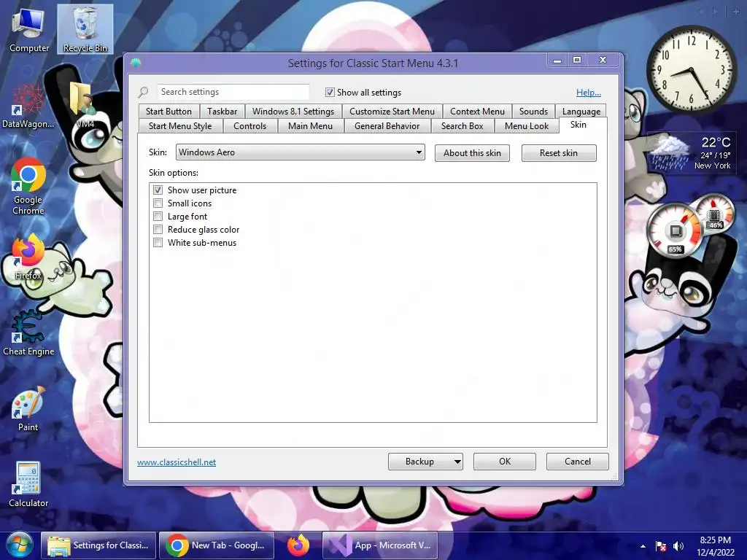747x560 pixels.
Task: Open the Search Box tab
Action: (x=462, y=126)
